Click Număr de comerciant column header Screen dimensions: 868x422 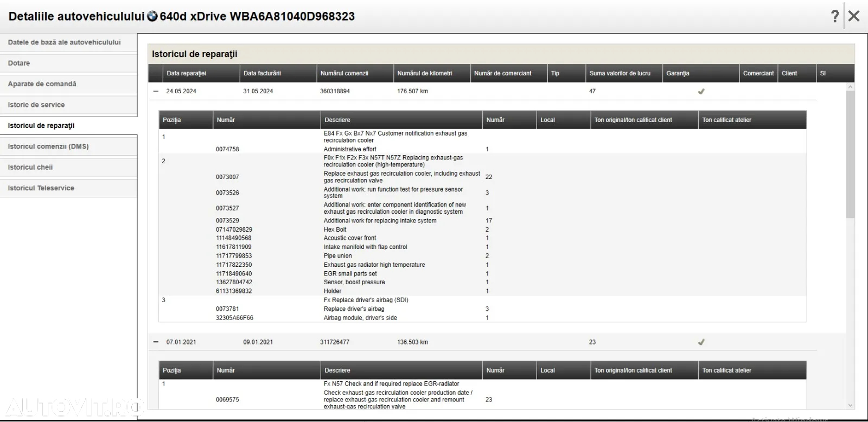pyautogui.click(x=509, y=73)
